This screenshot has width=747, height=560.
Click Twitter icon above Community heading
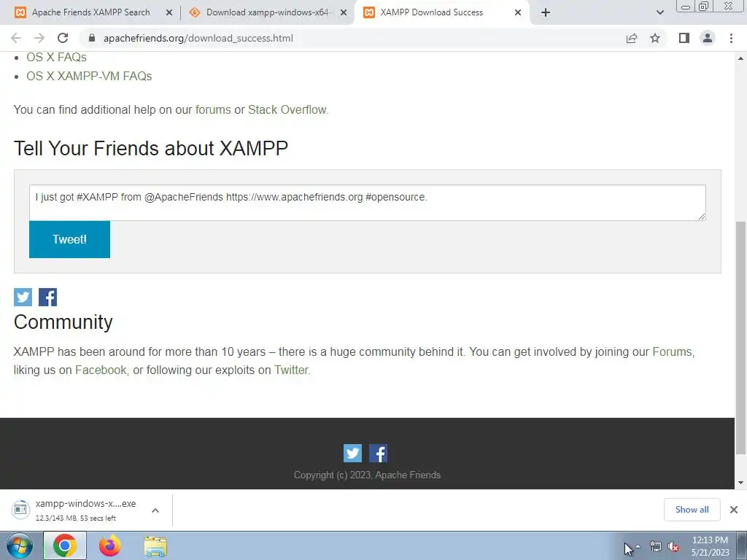[23, 297]
